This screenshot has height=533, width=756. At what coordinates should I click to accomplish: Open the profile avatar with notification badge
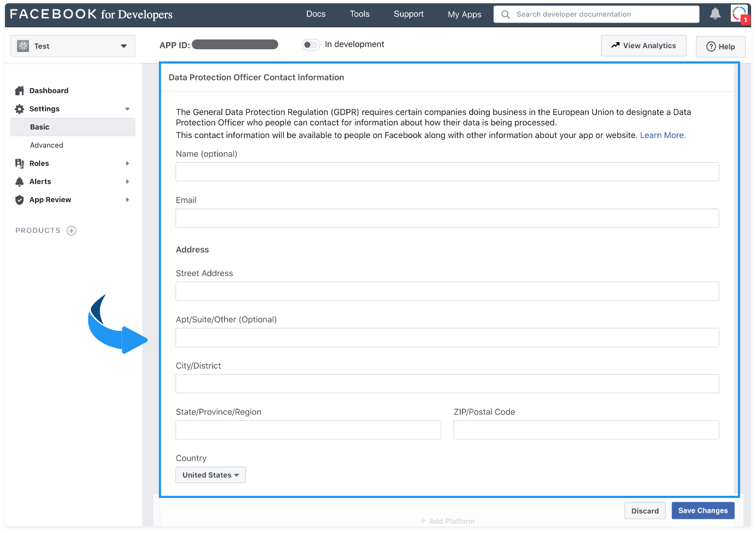point(740,14)
